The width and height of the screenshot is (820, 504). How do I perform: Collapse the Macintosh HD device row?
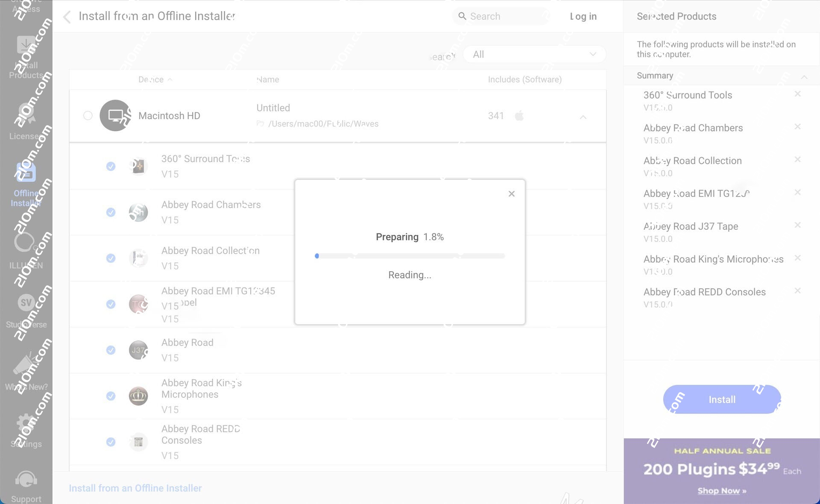[x=583, y=117]
